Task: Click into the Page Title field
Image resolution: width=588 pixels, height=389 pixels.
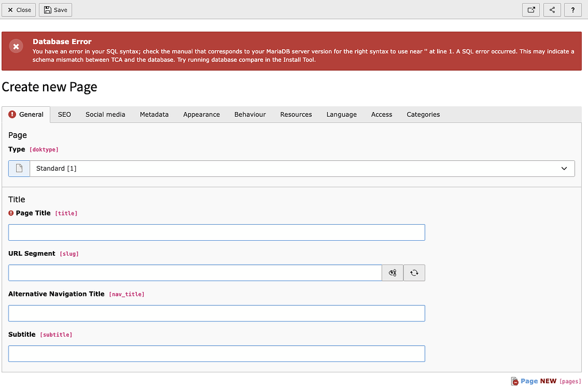Action: [x=216, y=232]
